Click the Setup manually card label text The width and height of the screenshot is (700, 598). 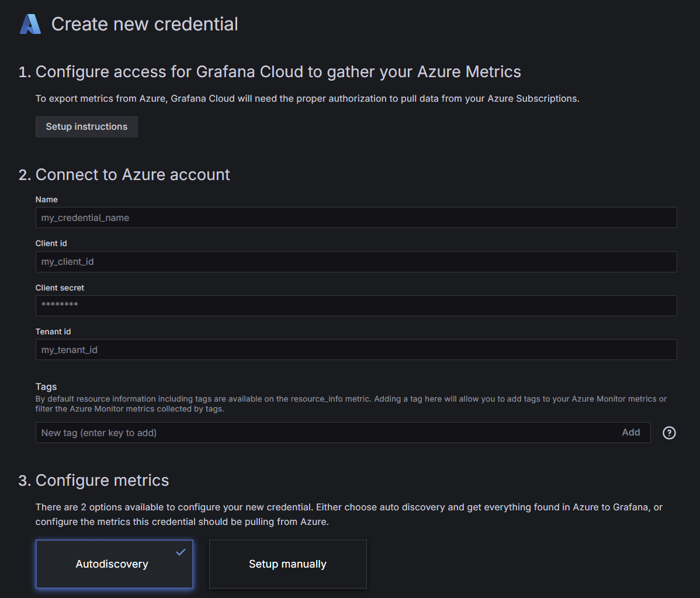pyautogui.click(x=287, y=564)
